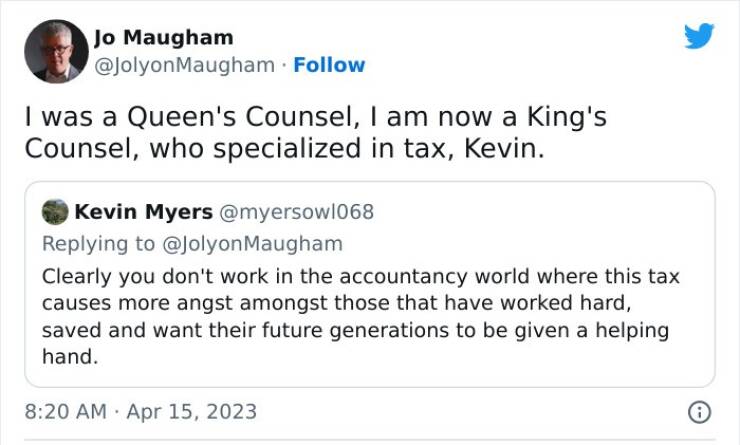Click the Apr 15, 2023 date

[x=191, y=411]
